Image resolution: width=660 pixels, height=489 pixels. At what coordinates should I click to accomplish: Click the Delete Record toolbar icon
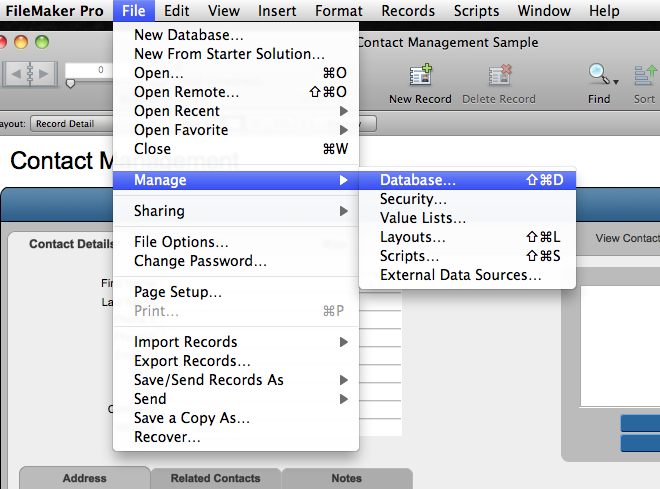(500, 75)
